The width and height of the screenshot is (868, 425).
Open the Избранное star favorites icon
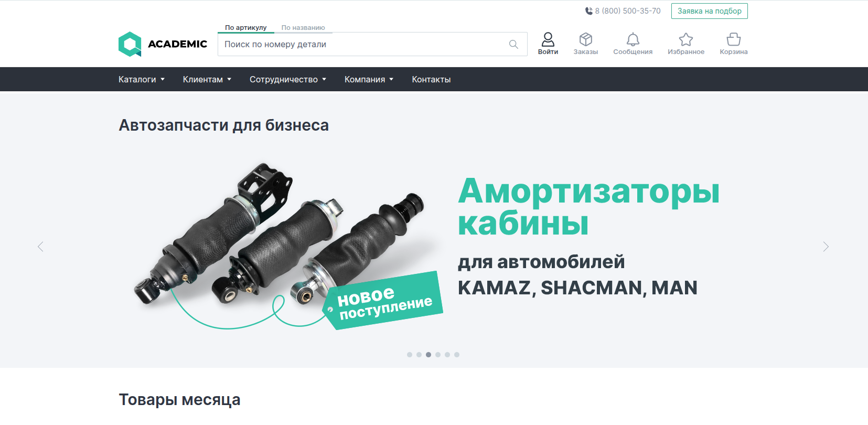[686, 39]
